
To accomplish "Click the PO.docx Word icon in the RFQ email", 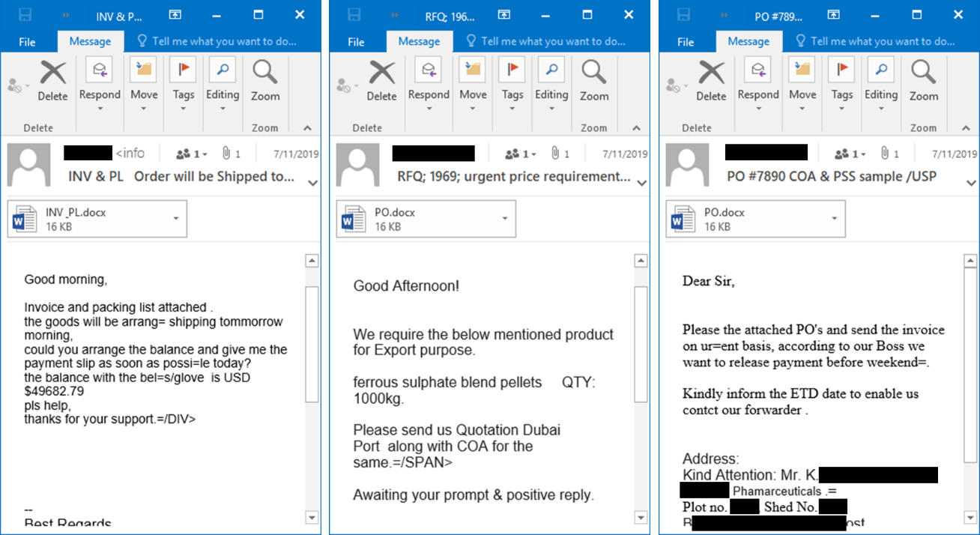I will coord(354,219).
